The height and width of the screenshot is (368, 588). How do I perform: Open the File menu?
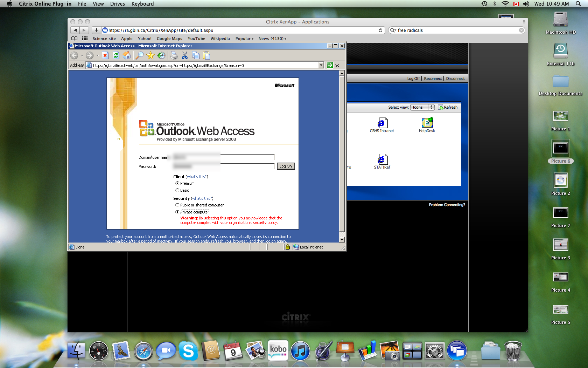click(x=82, y=4)
